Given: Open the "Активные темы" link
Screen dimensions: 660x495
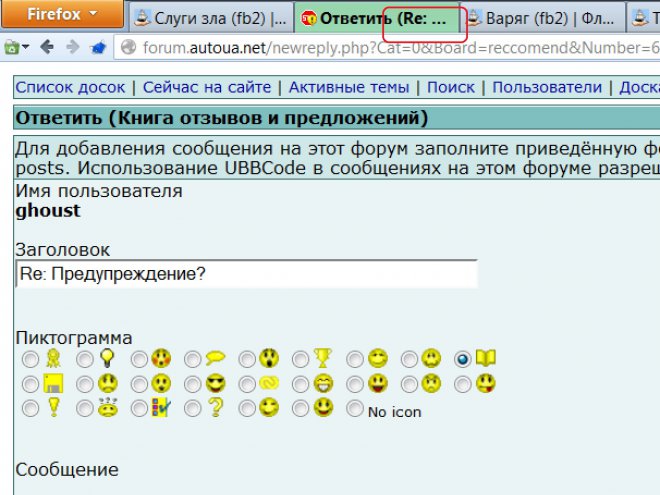Looking at the screenshot, I should [350, 88].
